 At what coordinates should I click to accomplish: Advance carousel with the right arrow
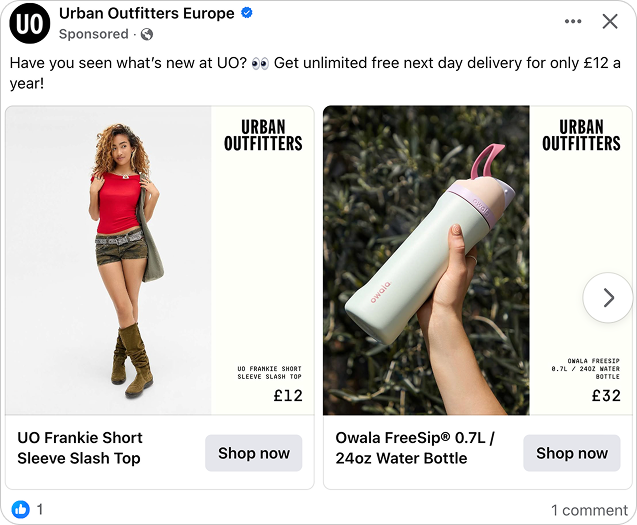[608, 297]
